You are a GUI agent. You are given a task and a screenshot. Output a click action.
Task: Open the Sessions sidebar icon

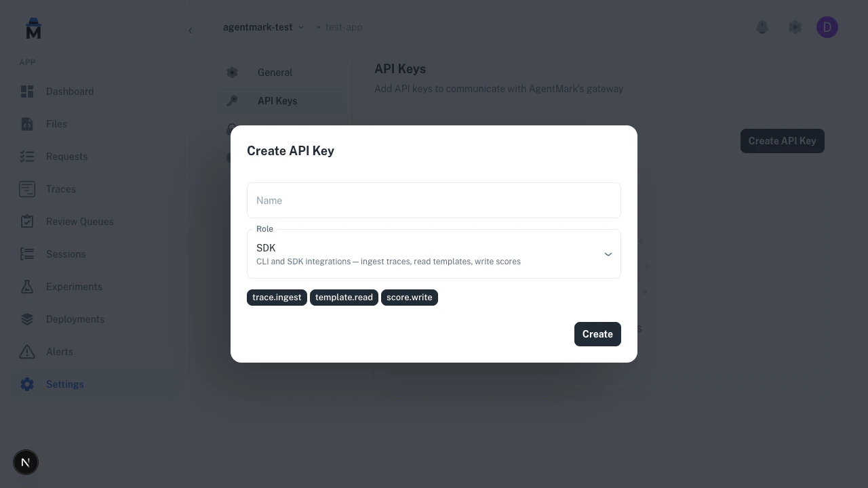click(x=27, y=253)
